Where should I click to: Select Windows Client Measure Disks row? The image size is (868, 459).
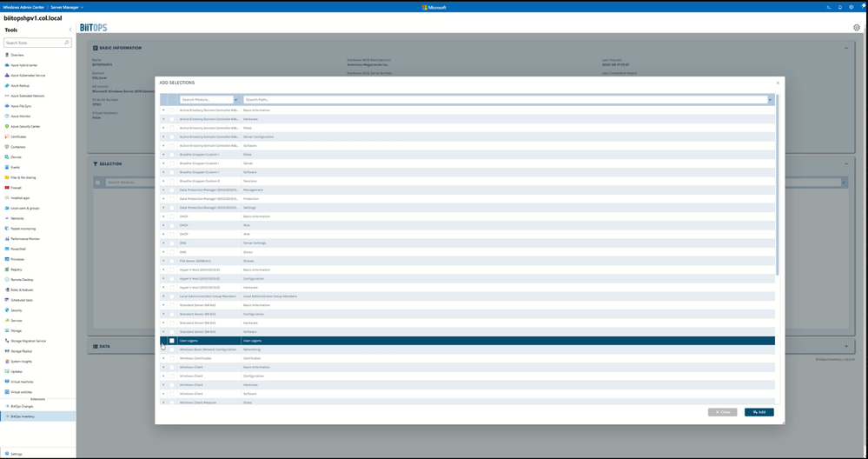click(467, 402)
